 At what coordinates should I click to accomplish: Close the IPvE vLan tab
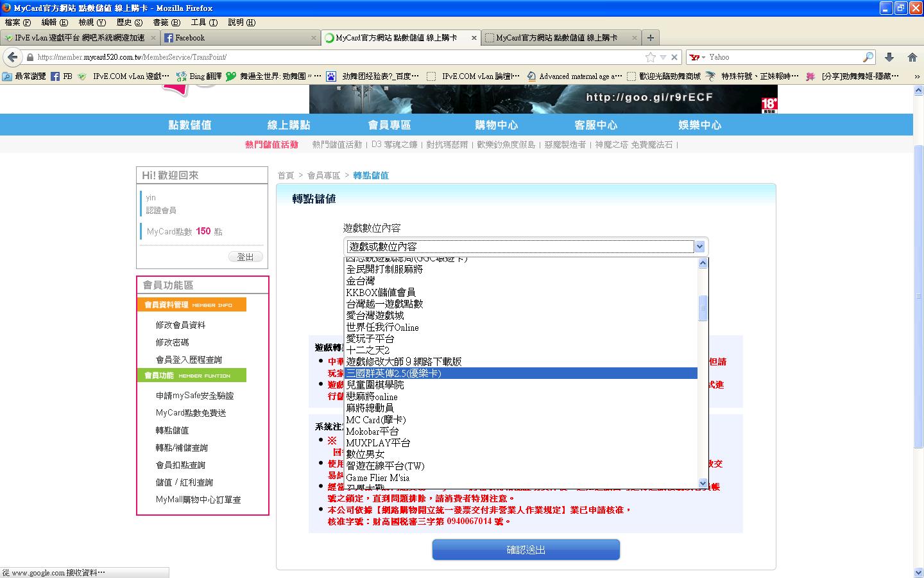click(153, 38)
